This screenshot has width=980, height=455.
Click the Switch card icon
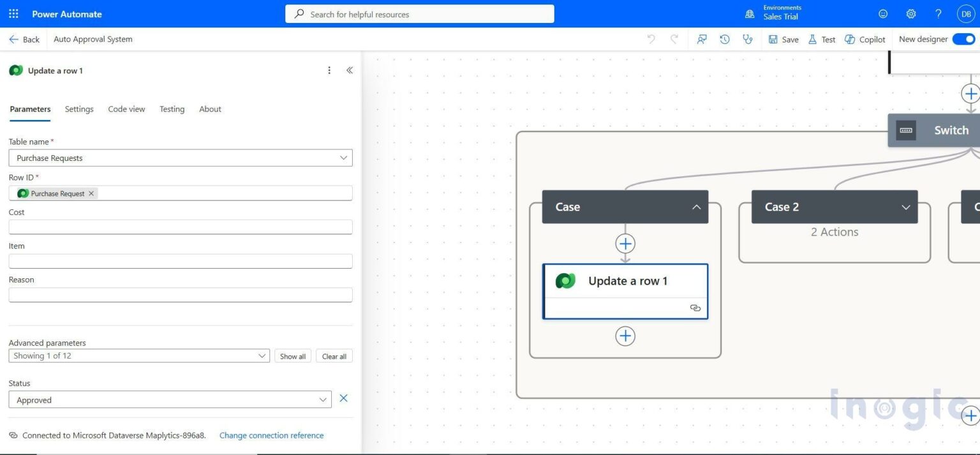click(906, 130)
